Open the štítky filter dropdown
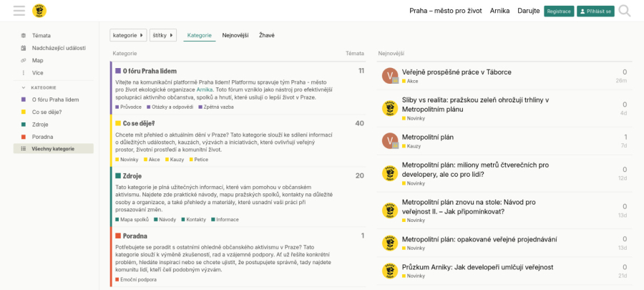Screen dimensions: 644x290 coord(162,35)
